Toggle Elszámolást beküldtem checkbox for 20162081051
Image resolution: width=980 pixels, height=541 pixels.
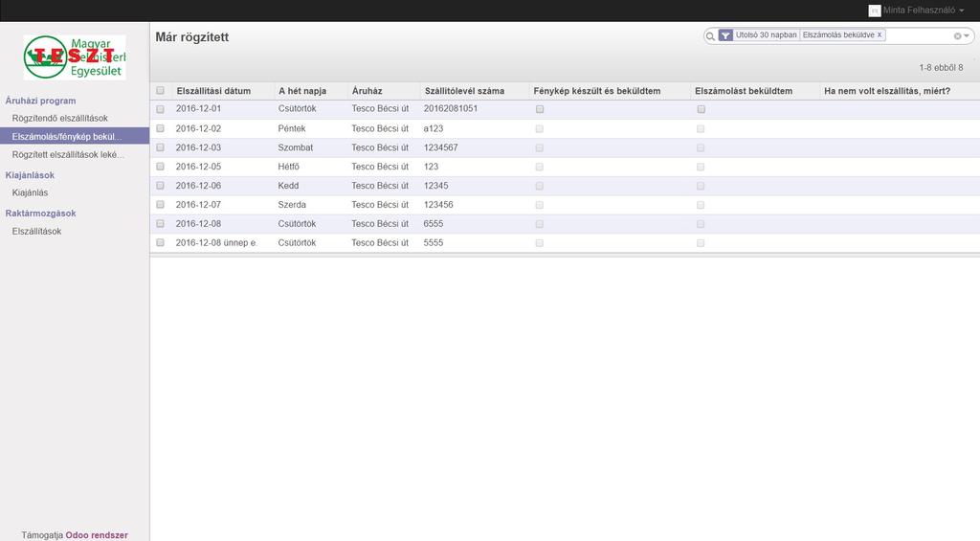tap(701, 109)
